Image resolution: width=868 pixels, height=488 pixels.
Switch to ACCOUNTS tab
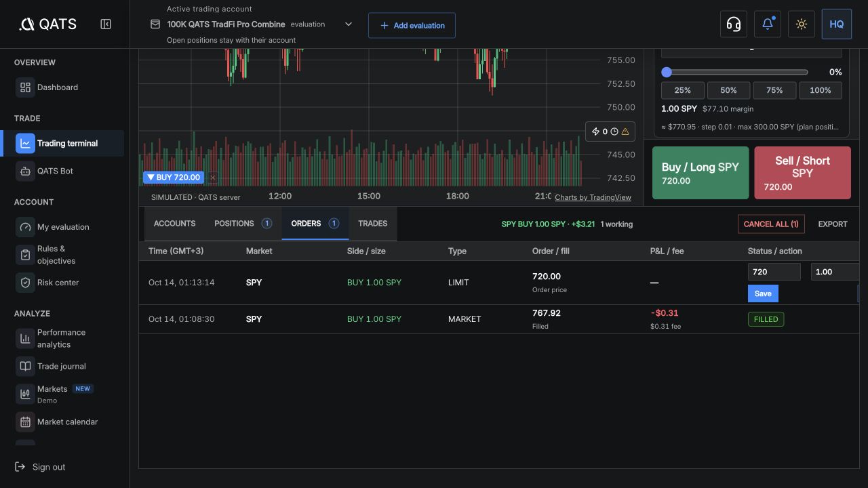174,224
